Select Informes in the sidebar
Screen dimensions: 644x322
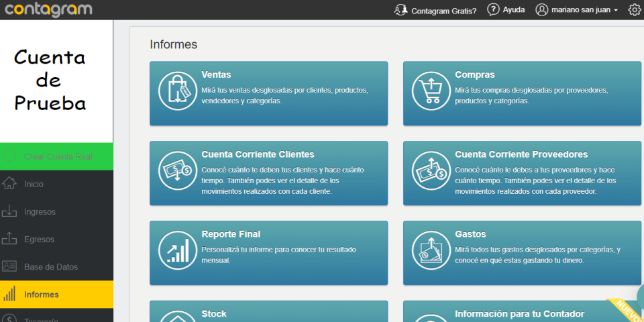click(x=56, y=294)
